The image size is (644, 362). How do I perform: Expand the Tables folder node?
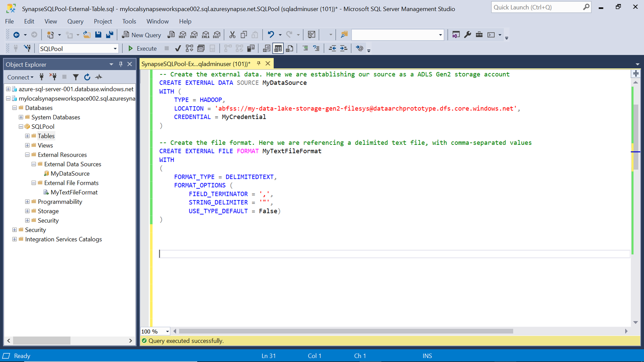pos(27,136)
